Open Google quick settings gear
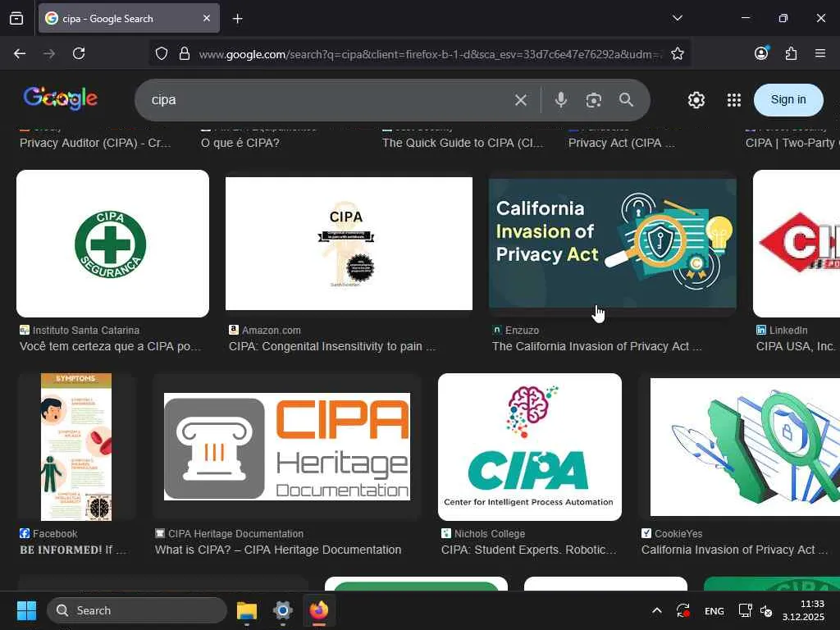This screenshot has width=840, height=630. point(696,100)
